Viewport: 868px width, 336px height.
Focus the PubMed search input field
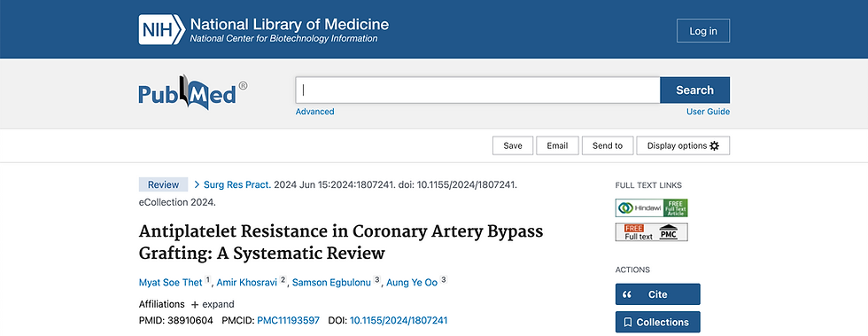[477, 90]
